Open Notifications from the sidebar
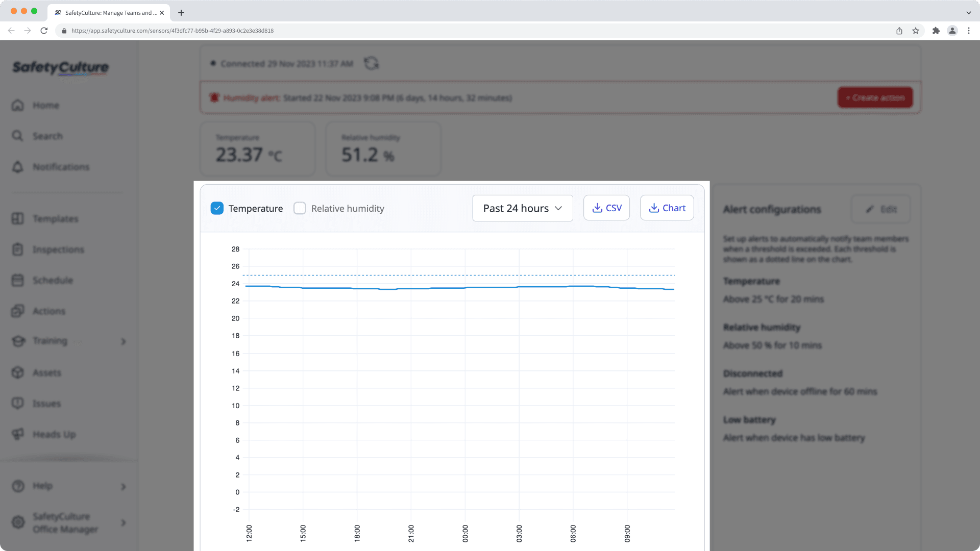 coord(61,167)
